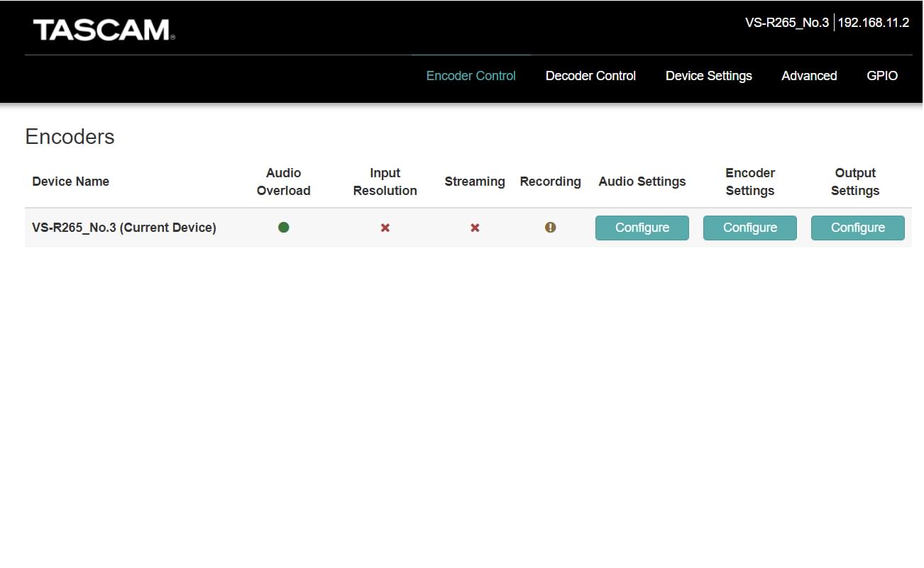Click the Device Name column header

(x=71, y=182)
